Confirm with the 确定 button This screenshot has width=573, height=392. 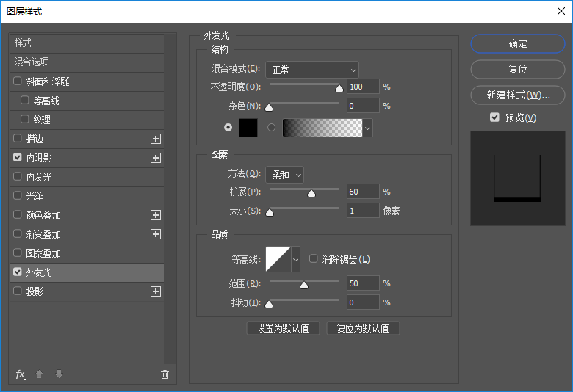pos(518,44)
